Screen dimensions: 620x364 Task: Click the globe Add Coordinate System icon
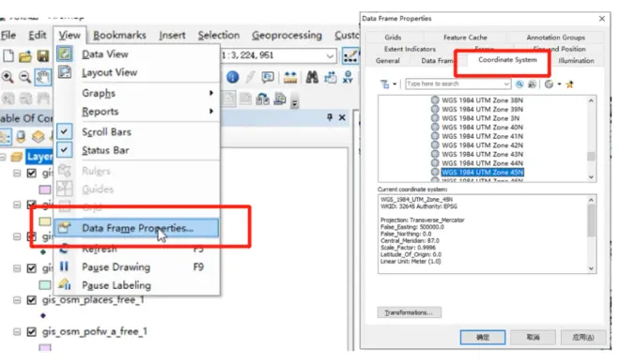pyautogui.click(x=549, y=84)
